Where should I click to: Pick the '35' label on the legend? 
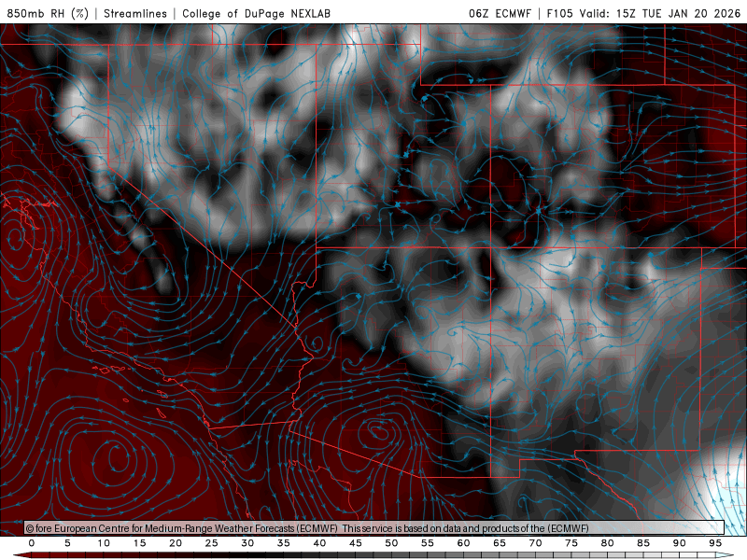284,543
